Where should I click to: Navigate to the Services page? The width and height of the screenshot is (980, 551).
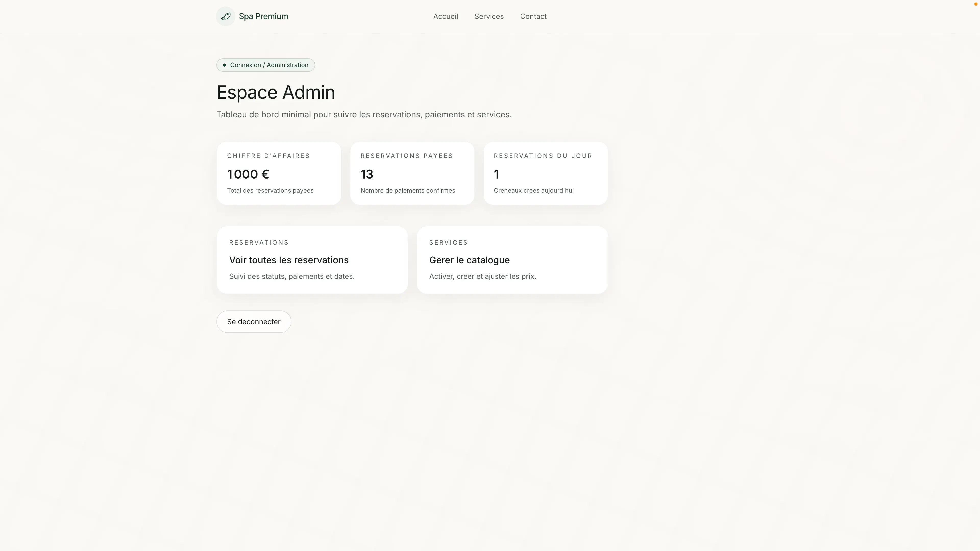coord(489,16)
